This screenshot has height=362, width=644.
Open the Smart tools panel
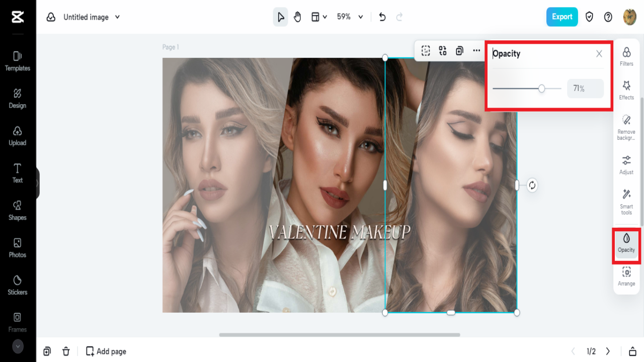(x=626, y=200)
